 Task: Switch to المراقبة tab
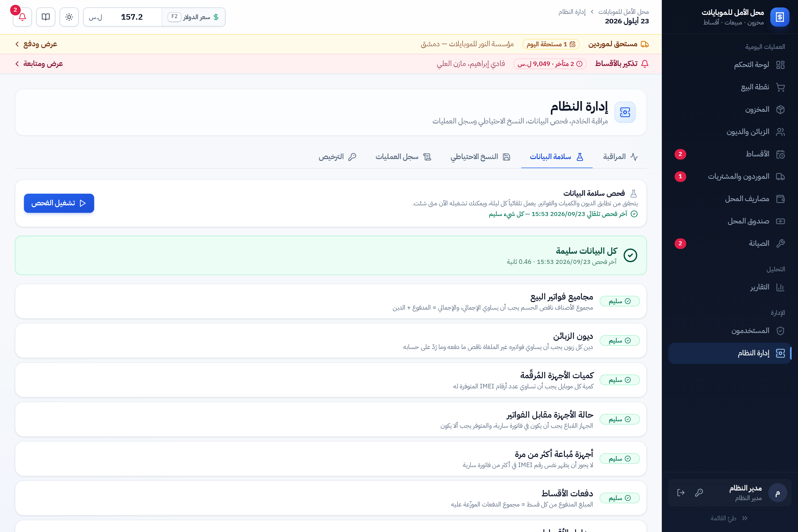(620, 157)
